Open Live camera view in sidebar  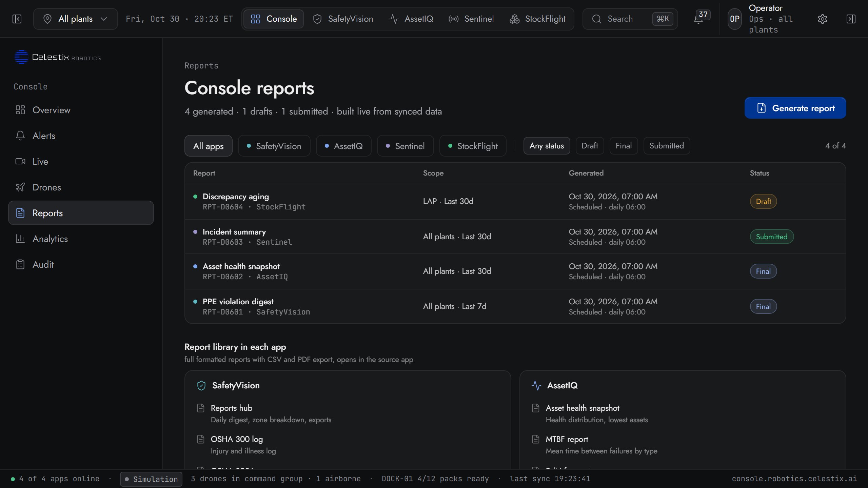81,162
